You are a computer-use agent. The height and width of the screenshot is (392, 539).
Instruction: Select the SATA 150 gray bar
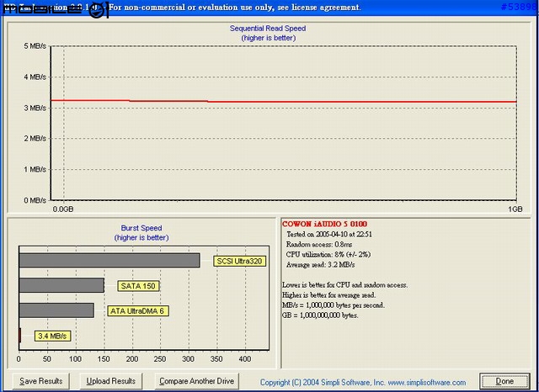(x=61, y=285)
